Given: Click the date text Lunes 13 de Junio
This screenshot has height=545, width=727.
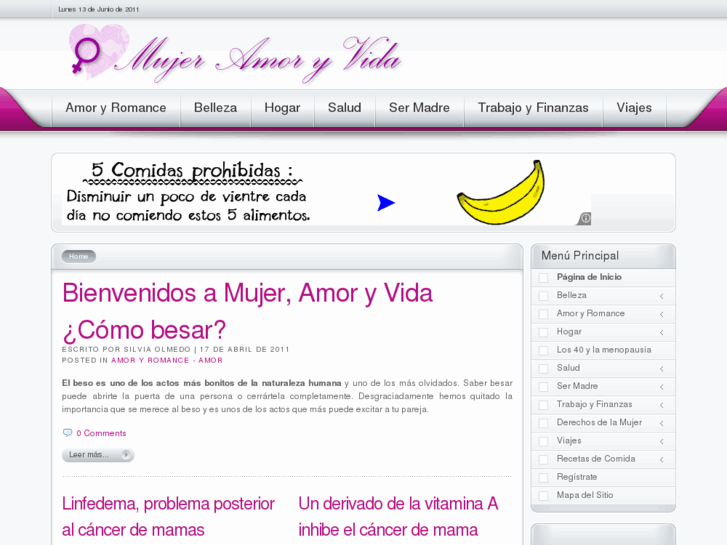Looking at the screenshot, I should (98, 9).
